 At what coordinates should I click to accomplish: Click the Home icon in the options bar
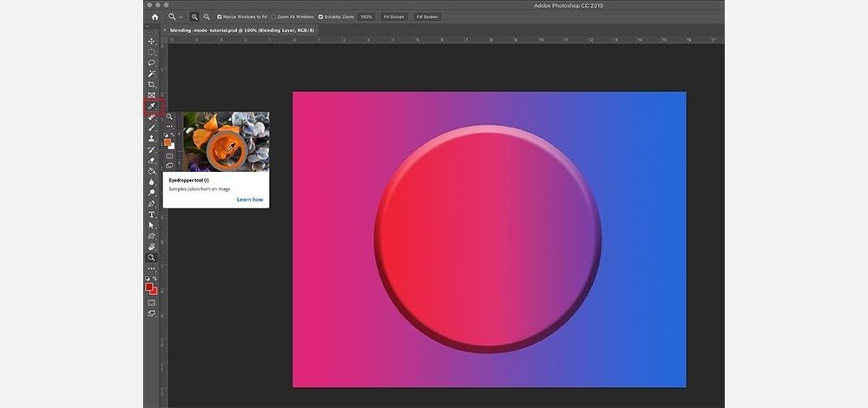pos(155,16)
